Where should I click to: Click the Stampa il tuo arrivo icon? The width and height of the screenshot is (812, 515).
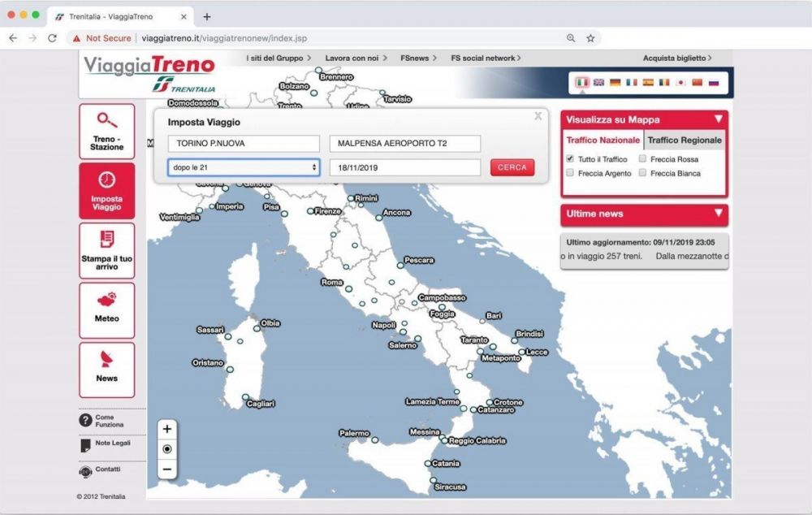[106, 251]
